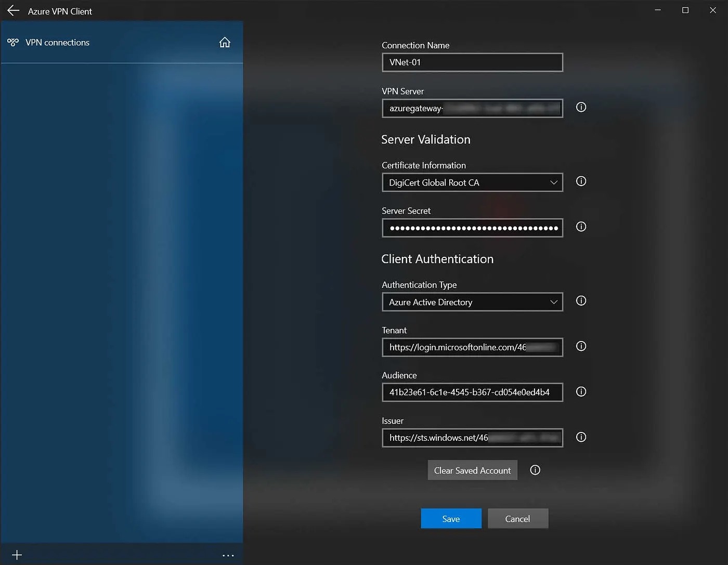This screenshot has width=728, height=565.
Task: Show info beside Clear Saved Account
Action: [535, 470]
